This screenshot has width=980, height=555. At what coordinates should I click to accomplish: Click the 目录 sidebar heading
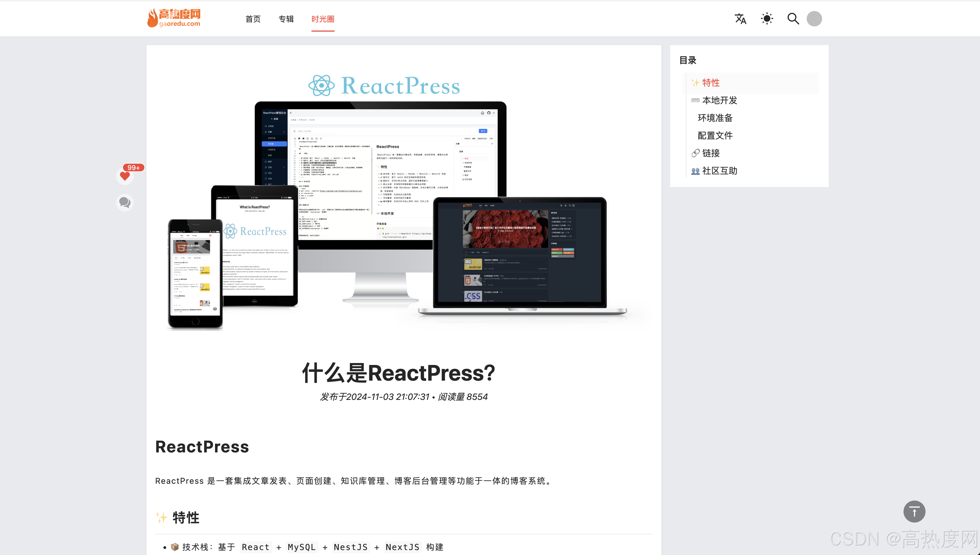click(688, 60)
